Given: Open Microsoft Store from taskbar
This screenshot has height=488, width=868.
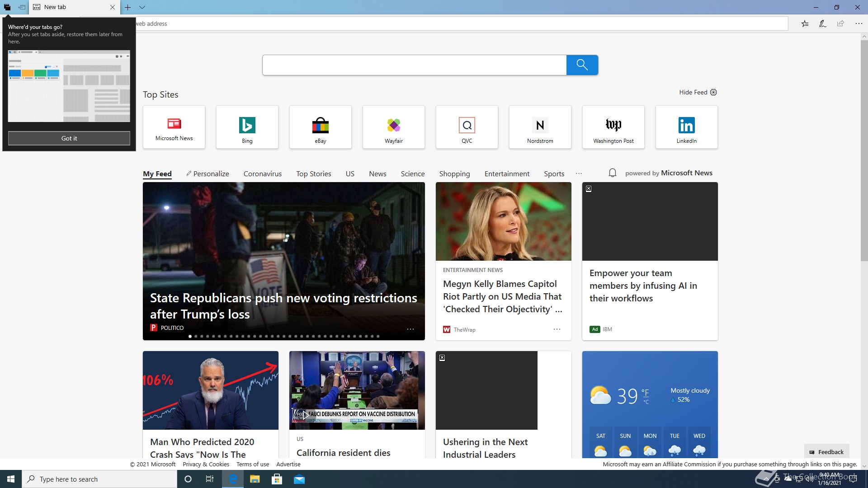Looking at the screenshot, I should click(x=277, y=479).
